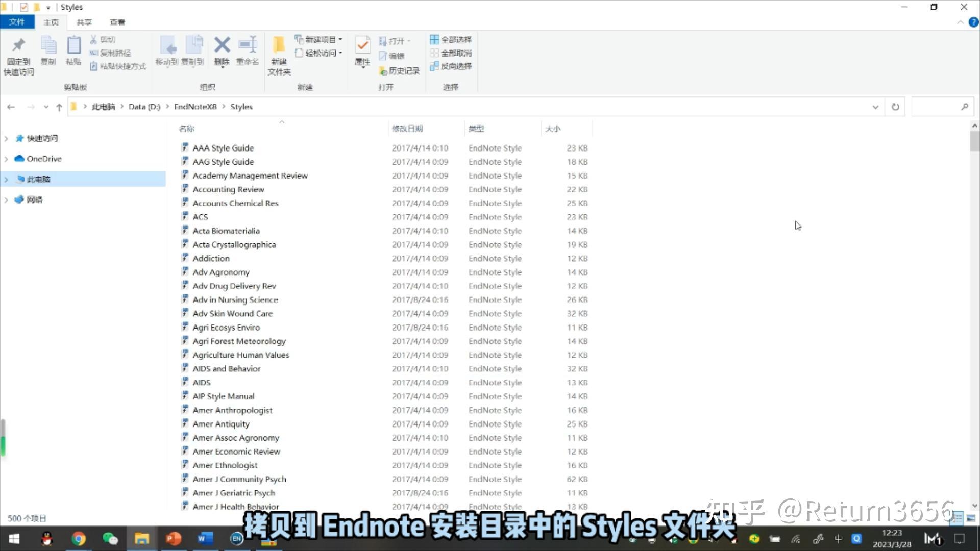Click the Edit command
980x551 pixels.
pos(392,56)
